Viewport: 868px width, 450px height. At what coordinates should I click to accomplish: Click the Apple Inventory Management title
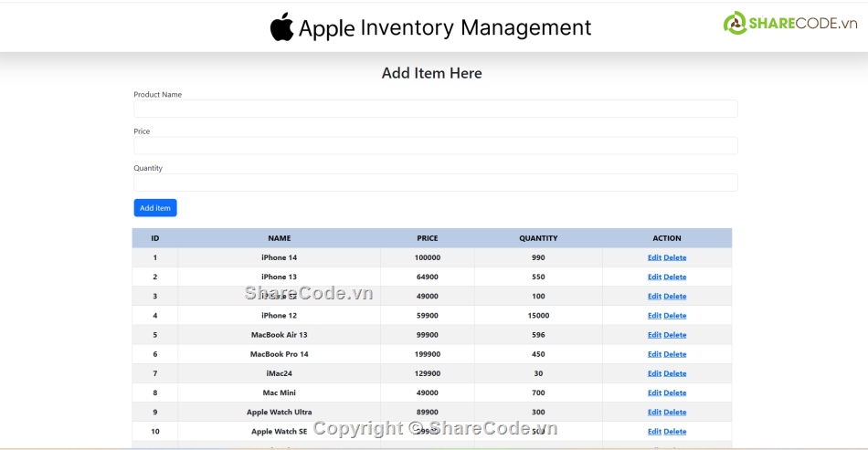tap(445, 28)
